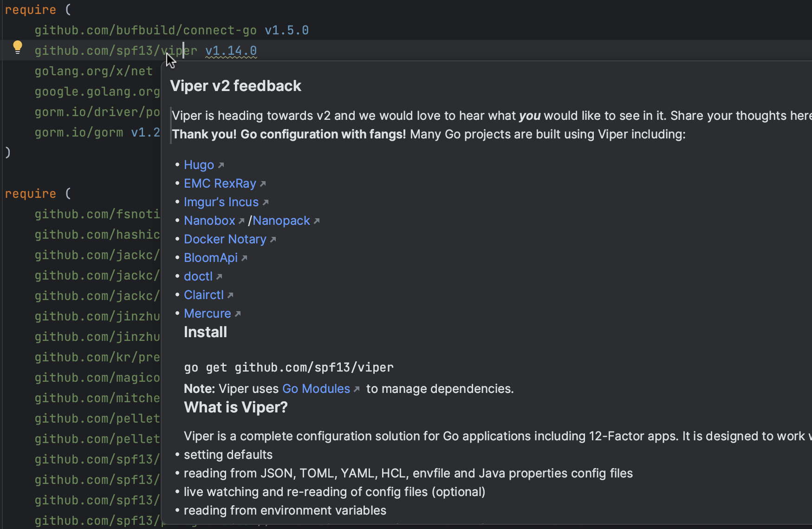Viewport: 812px width, 529px height.
Task: Click the external arrow icon beside Docker Notary
Action: pyautogui.click(x=273, y=240)
